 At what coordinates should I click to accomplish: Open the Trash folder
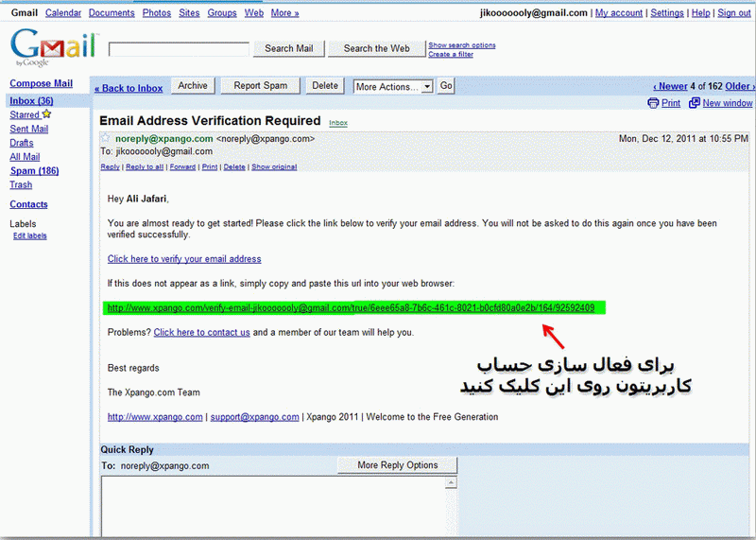point(21,184)
